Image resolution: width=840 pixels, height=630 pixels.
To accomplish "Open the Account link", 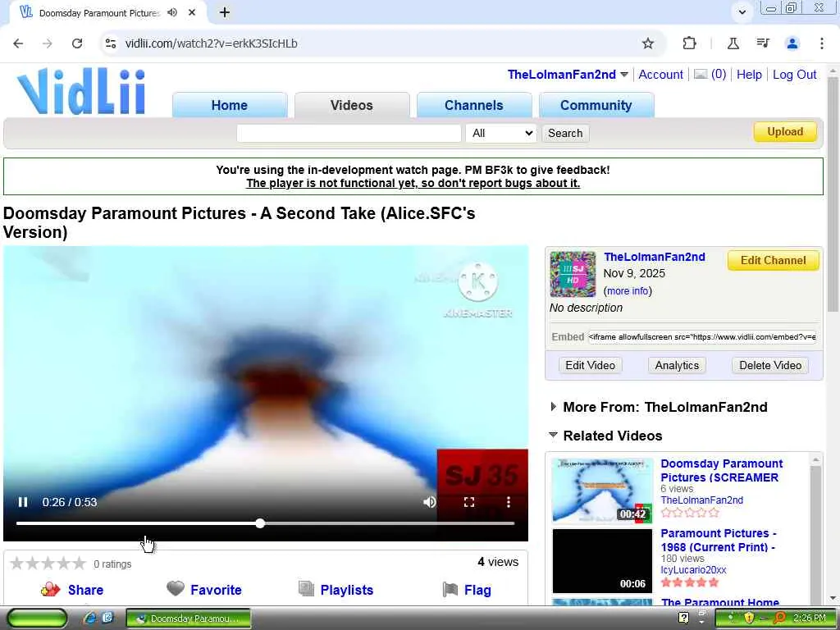I will (x=660, y=75).
